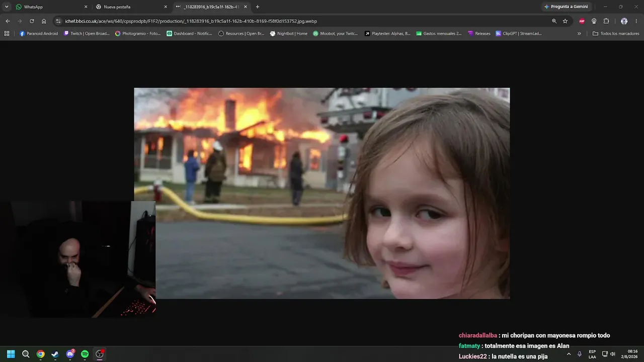The height and width of the screenshot is (362, 644).
Task: Open the Extensions puzzle menu
Action: [606, 21]
